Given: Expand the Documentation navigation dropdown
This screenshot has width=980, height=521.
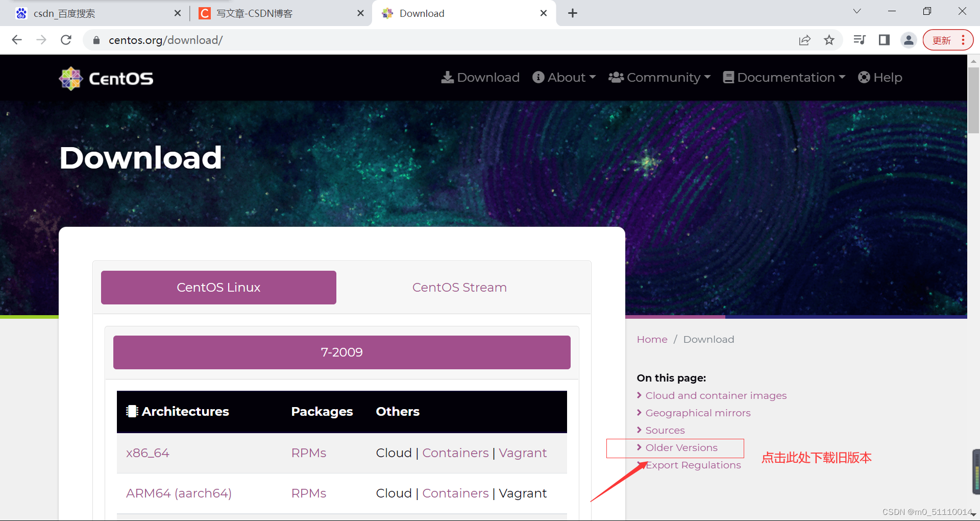Looking at the screenshot, I should (784, 78).
